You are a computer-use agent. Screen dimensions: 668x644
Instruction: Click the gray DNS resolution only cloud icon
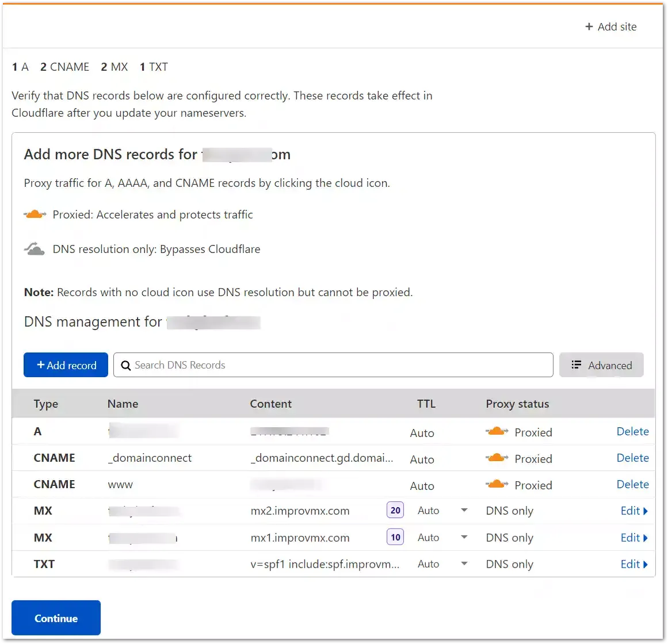(x=35, y=248)
